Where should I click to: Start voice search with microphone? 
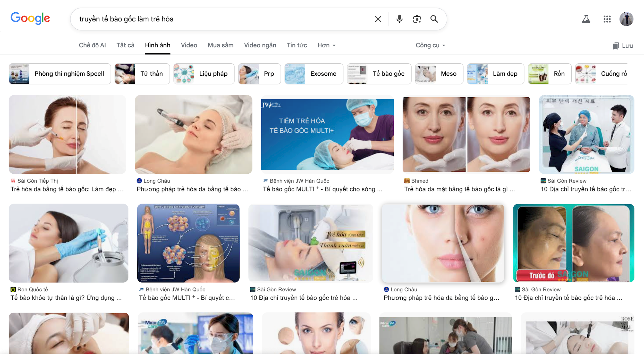pos(399,19)
